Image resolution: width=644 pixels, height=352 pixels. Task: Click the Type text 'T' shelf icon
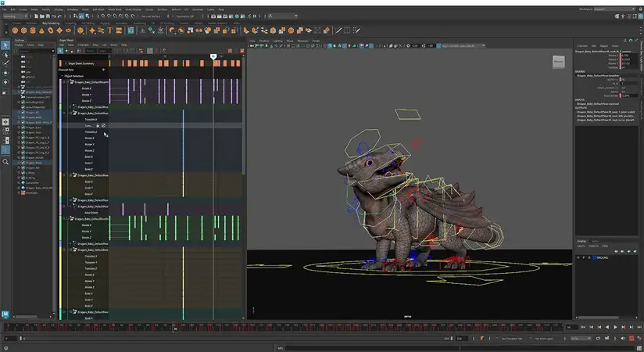[x=109, y=31]
